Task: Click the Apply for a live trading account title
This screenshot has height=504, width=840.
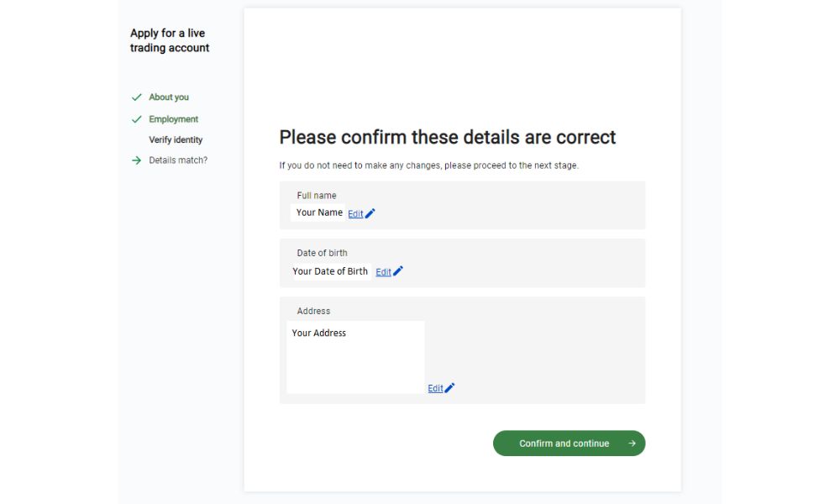Action: 170,40
